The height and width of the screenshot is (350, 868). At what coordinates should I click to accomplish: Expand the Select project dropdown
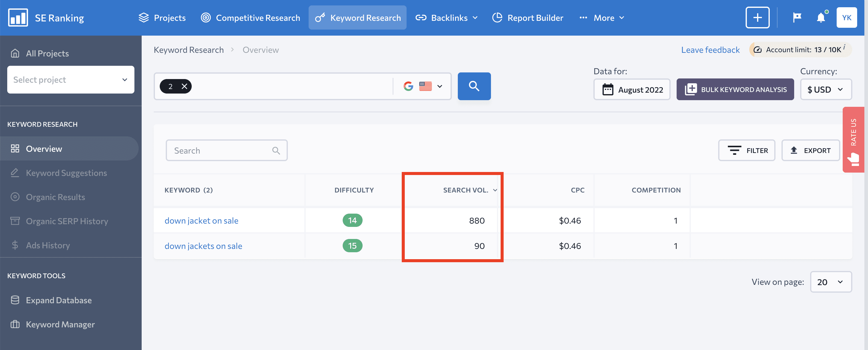(70, 79)
